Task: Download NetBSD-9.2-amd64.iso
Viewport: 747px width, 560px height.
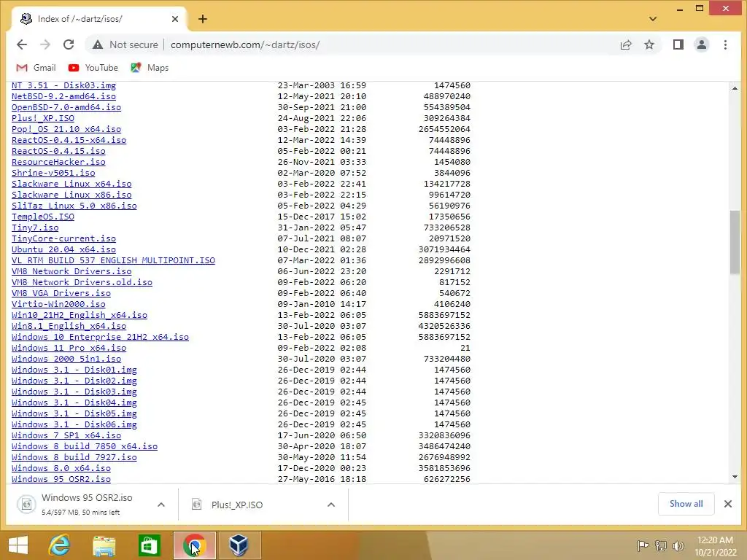Action: click(64, 96)
